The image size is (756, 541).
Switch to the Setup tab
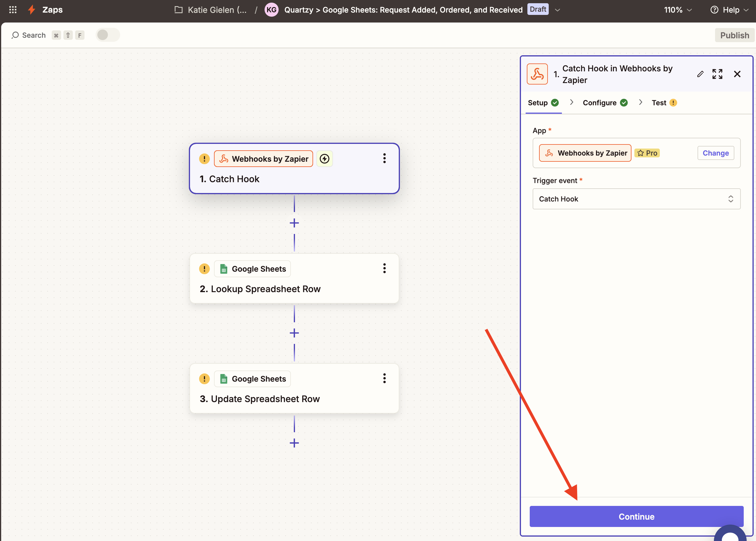[543, 103]
